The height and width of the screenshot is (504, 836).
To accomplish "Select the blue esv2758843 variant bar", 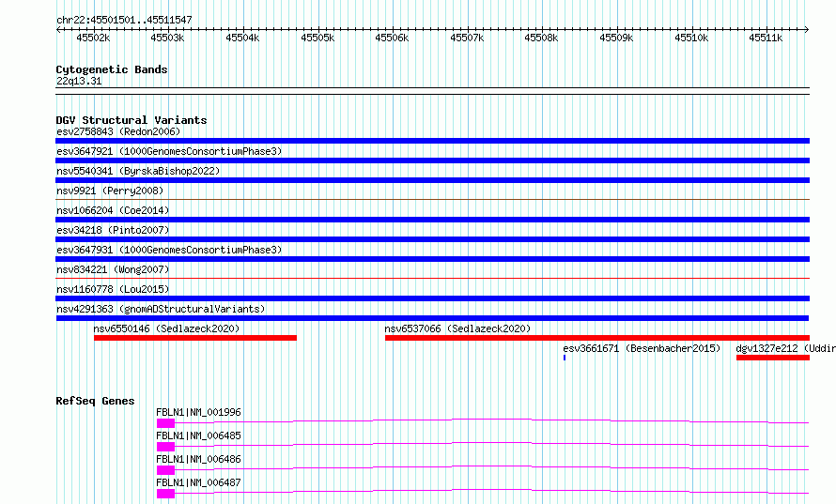I will coord(432,141).
